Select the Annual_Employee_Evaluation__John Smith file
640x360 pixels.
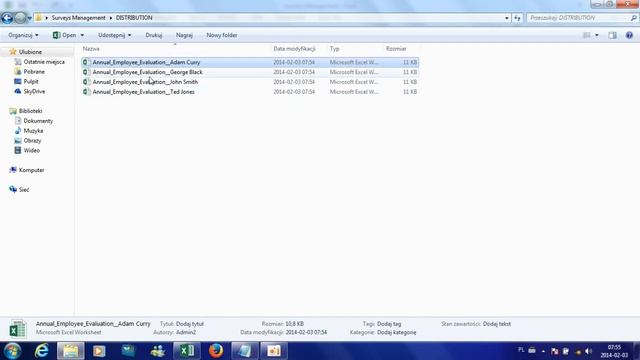[250, 82]
